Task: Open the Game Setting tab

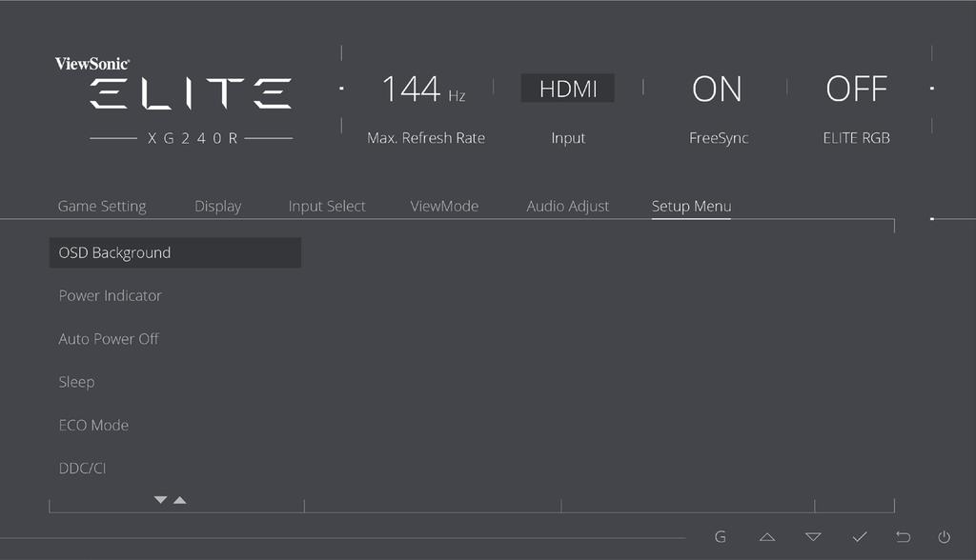Action: click(102, 206)
